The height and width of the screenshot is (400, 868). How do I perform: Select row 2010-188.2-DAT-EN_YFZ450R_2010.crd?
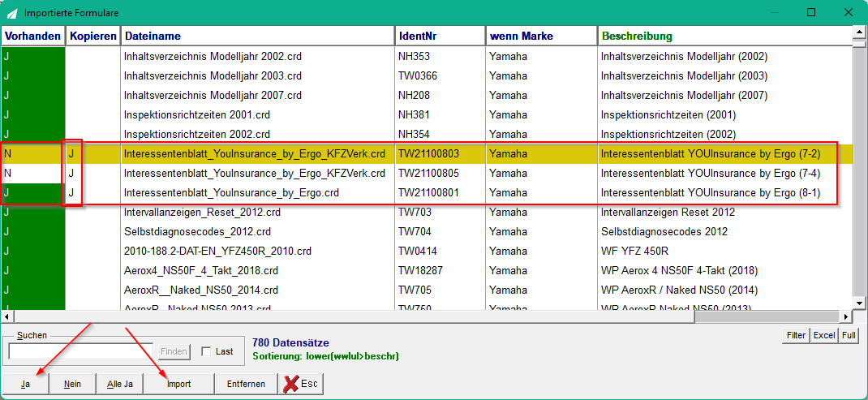[x=427, y=251]
